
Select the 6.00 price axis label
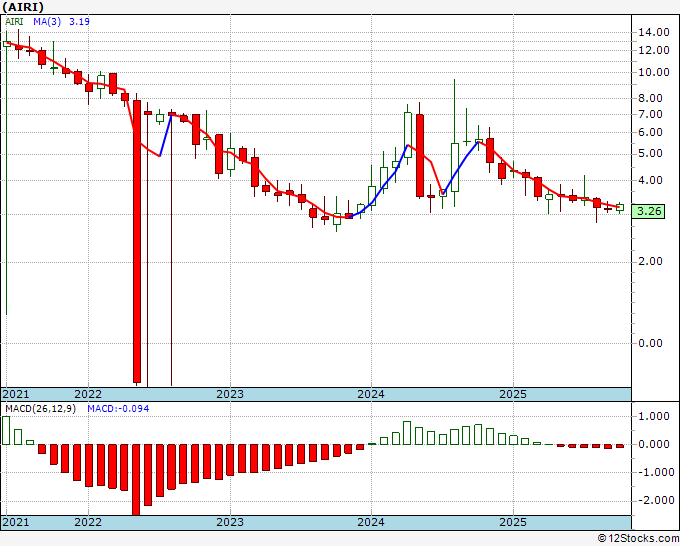650,132
